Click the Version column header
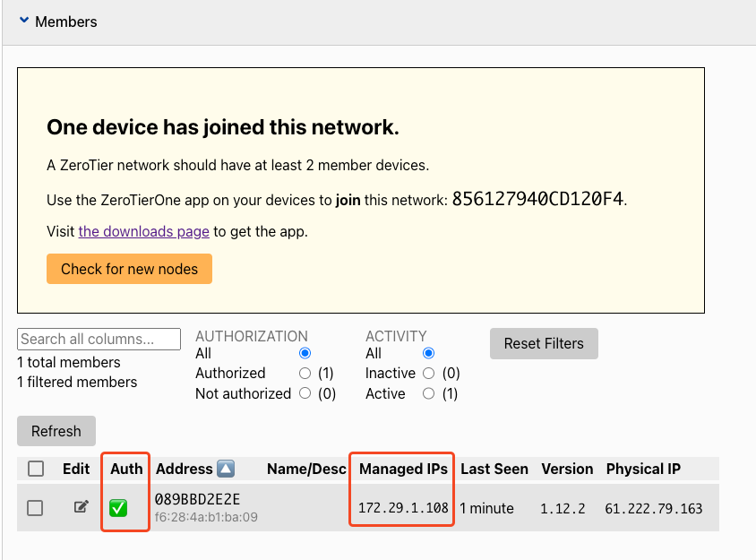The height and width of the screenshot is (560, 756). (567, 469)
